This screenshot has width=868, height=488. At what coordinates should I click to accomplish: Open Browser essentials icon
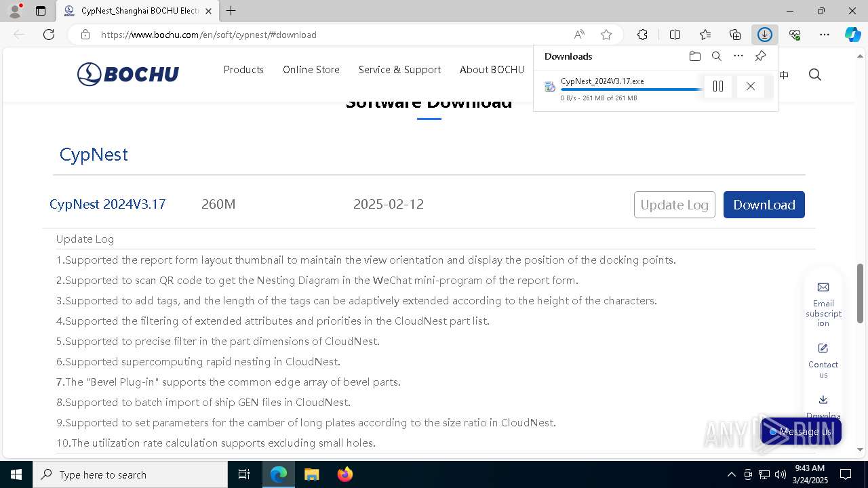point(795,35)
